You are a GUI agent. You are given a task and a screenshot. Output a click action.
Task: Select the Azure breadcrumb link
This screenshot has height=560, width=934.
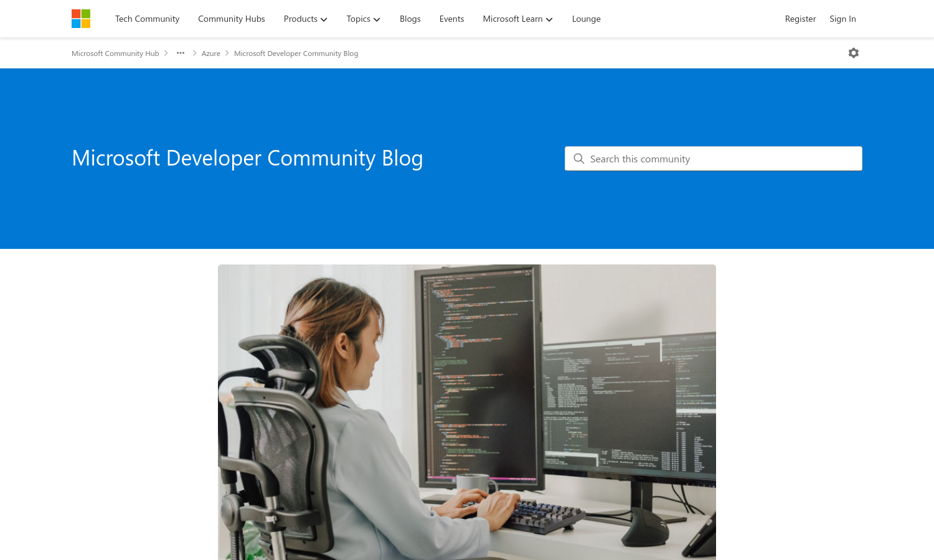(x=210, y=54)
